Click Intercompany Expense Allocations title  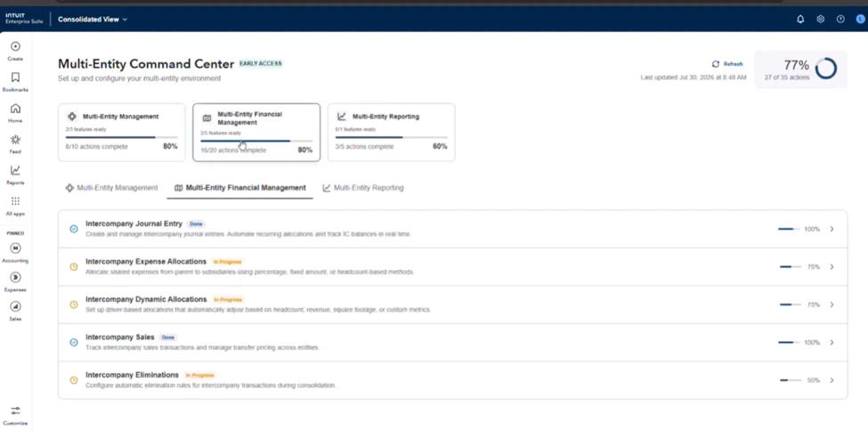(146, 262)
